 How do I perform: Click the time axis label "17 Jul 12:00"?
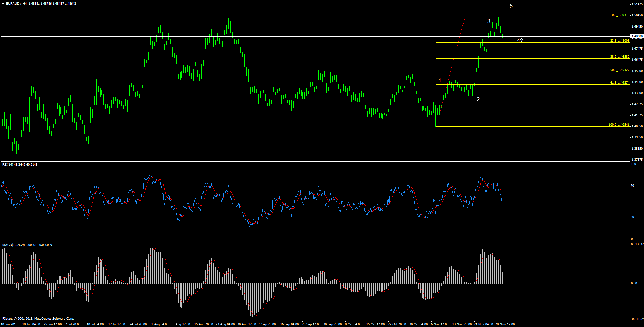point(117,324)
